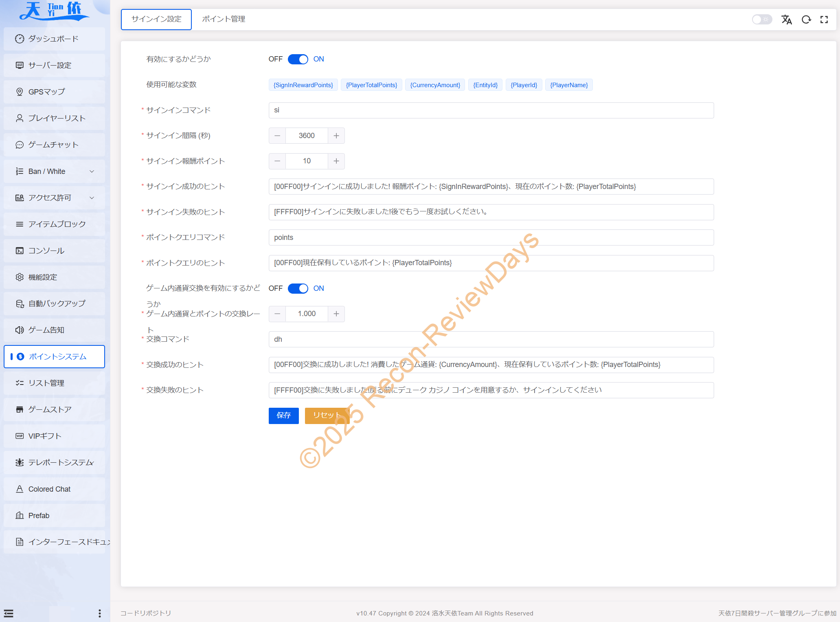Toggle the 有効にするかどうか switch

(298, 59)
